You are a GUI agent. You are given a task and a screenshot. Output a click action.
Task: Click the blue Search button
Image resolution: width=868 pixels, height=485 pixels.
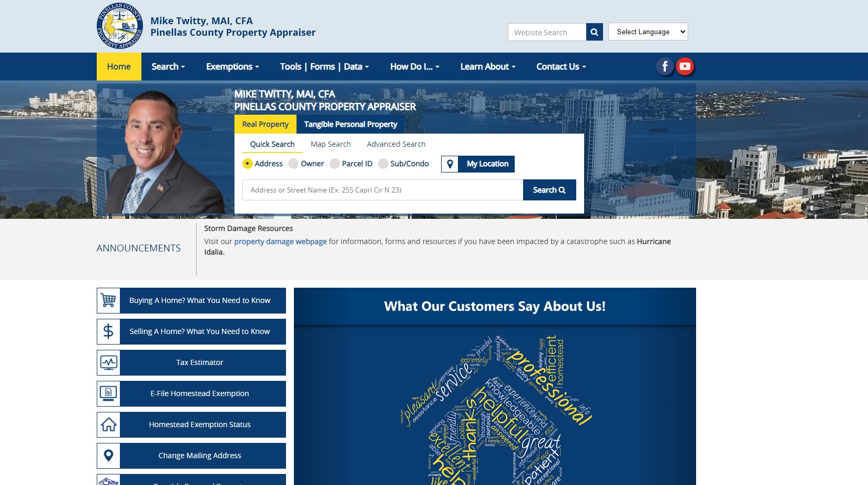coord(549,190)
